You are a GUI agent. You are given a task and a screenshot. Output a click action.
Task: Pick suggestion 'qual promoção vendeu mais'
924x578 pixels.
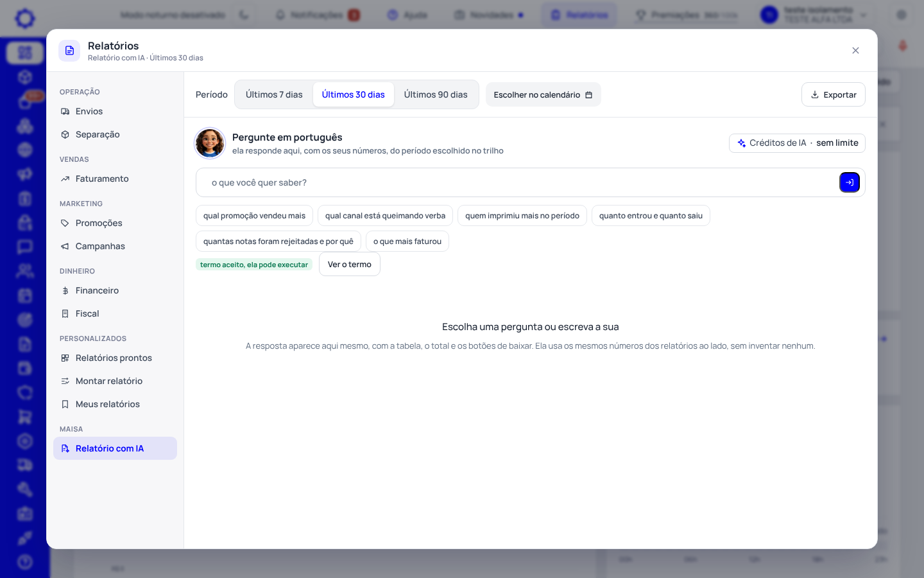click(x=254, y=216)
